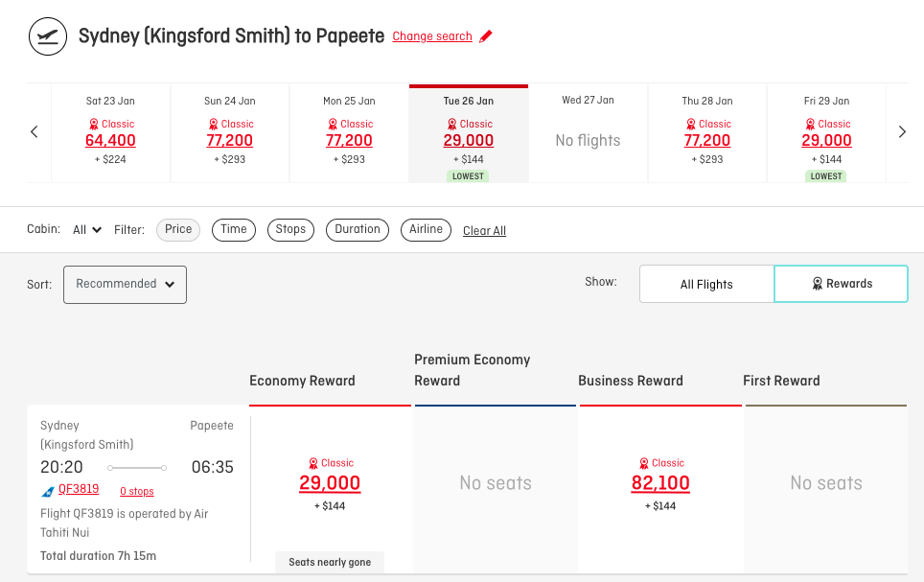Click the LOWEST badge under Tue 26 Jan
The width and height of the screenshot is (924, 582).
(x=468, y=176)
